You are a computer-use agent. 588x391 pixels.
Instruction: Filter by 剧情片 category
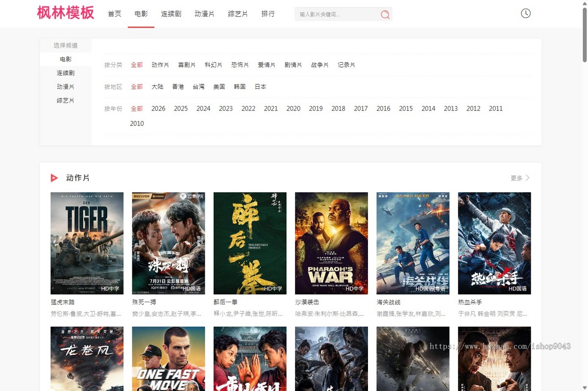tap(293, 65)
